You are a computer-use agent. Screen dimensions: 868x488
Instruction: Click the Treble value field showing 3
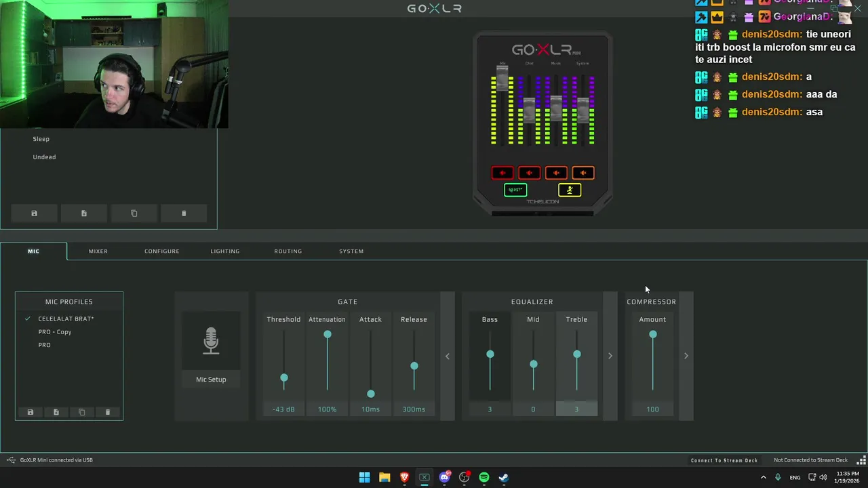click(x=576, y=409)
